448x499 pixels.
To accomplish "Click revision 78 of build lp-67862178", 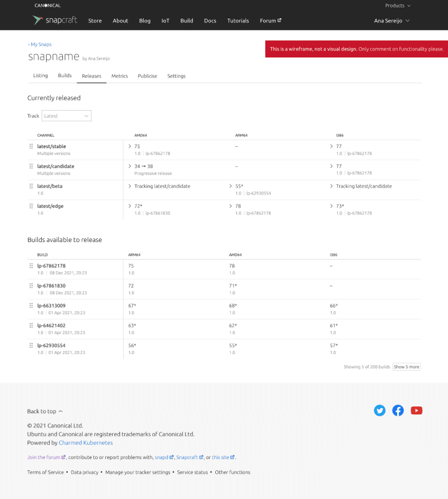I will (232, 266).
